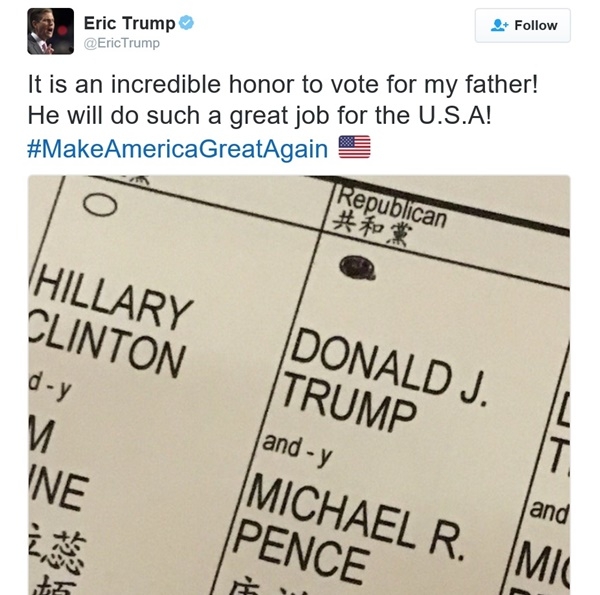Viewport: 600px width, 595px height.
Task: Click the Republican label on the ballot
Action: pos(391,203)
